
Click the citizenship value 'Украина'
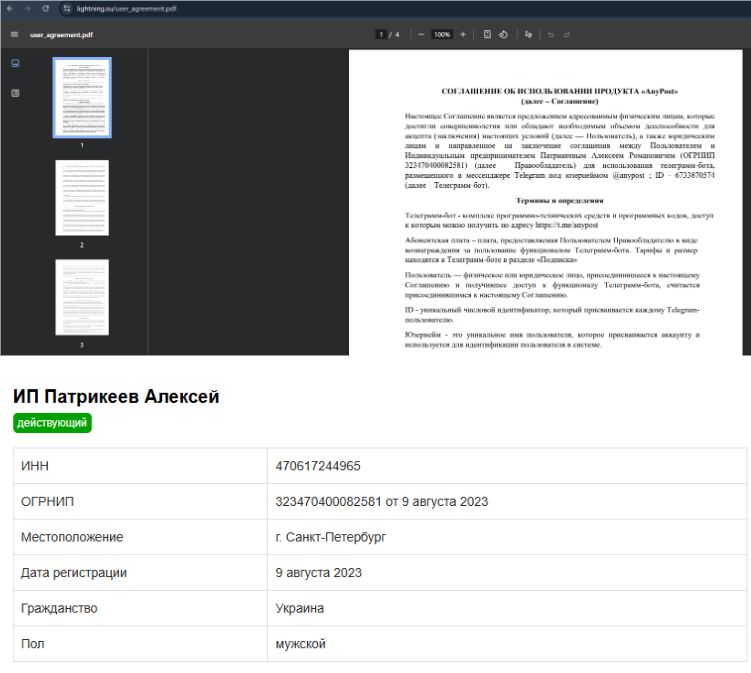(x=300, y=608)
